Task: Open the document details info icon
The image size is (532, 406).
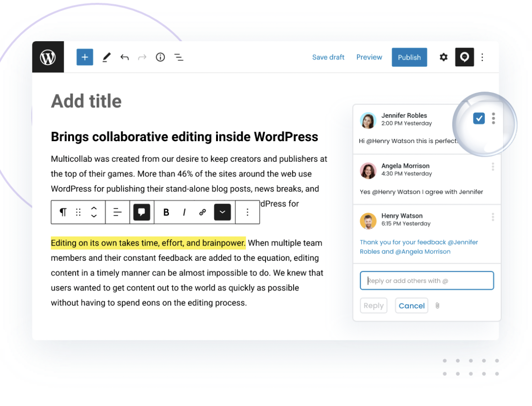Action: tap(160, 57)
